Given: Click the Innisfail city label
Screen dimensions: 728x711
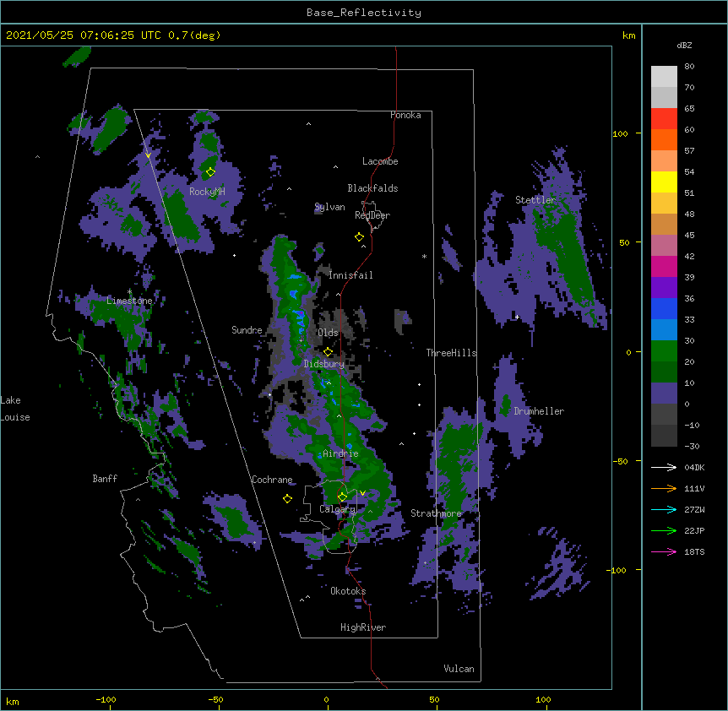Looking at the screenshot, I should pos(350,275).
